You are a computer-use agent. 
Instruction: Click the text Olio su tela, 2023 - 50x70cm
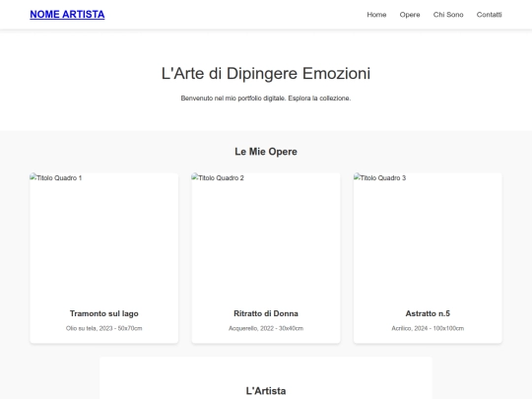coord(104,328)
